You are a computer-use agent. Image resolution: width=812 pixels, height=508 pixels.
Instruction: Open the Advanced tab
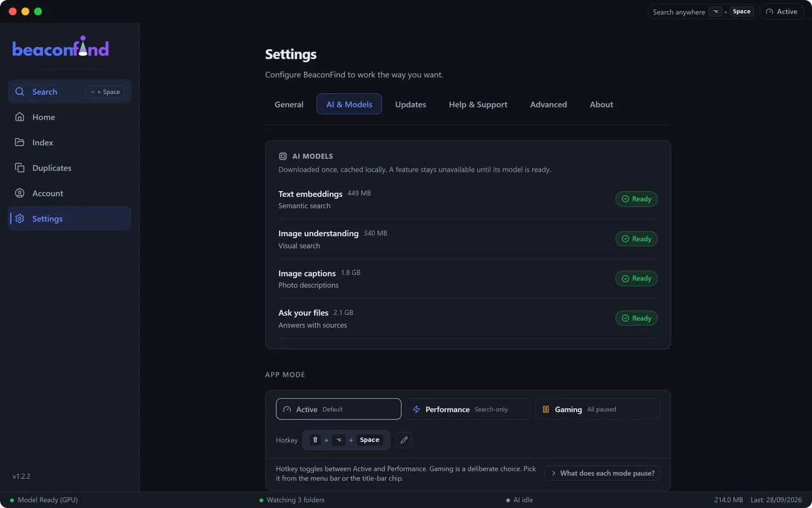pyautogui.click(x=549, y=104)
